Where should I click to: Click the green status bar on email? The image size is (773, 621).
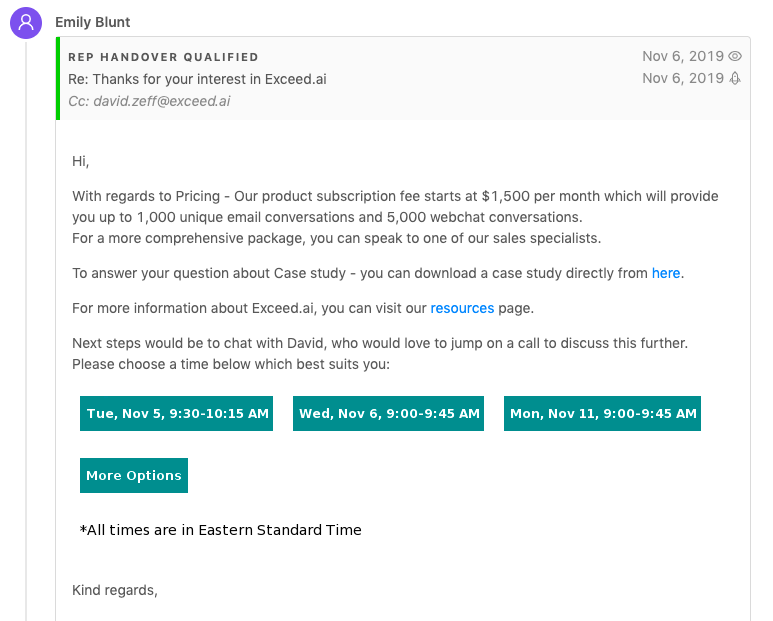(x=58, y=79)
